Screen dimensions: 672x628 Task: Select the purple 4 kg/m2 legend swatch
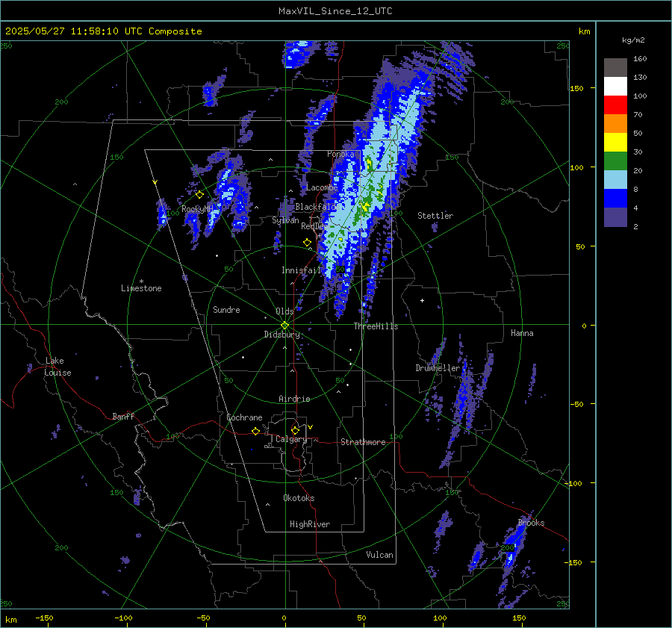point(615,217)
